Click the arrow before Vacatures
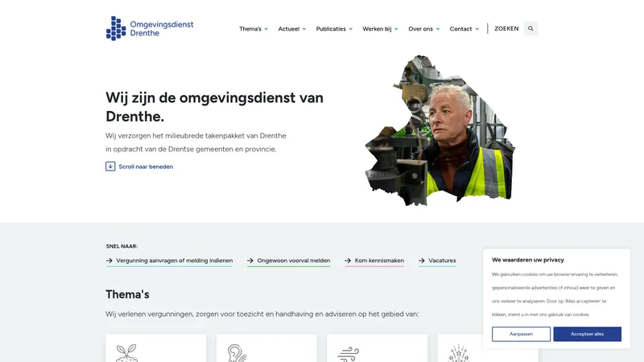This screenshot has width=644, height=362. click(x=421, y=260)
